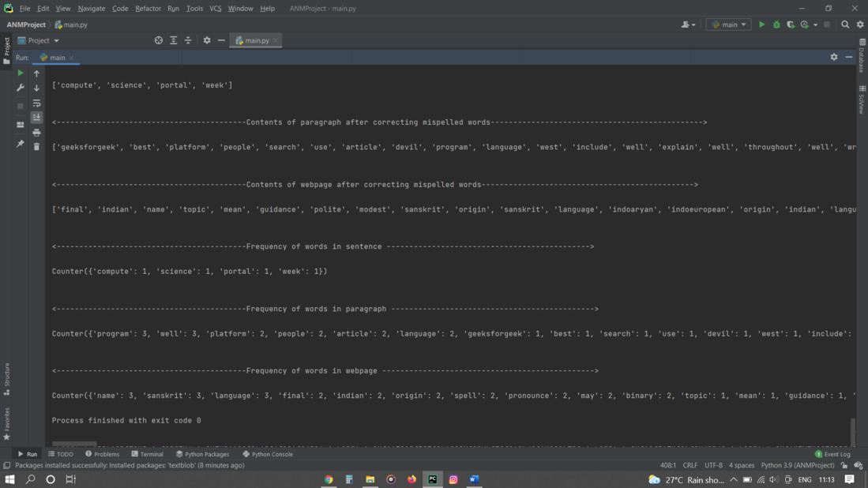This screenshot has height=488, width=868.
Task: Clear console output with the trash icon
Action: 36,147
